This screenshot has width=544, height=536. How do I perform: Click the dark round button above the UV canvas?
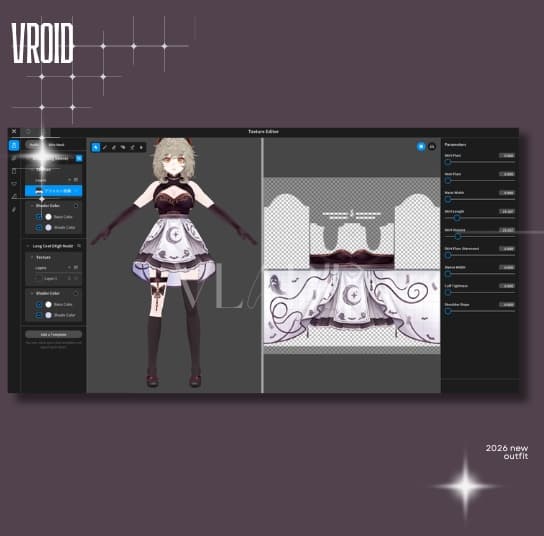432,147
